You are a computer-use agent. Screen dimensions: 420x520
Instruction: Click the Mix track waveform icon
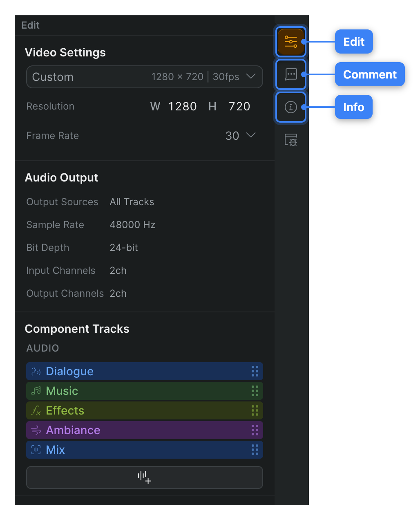tap(36, 450)
